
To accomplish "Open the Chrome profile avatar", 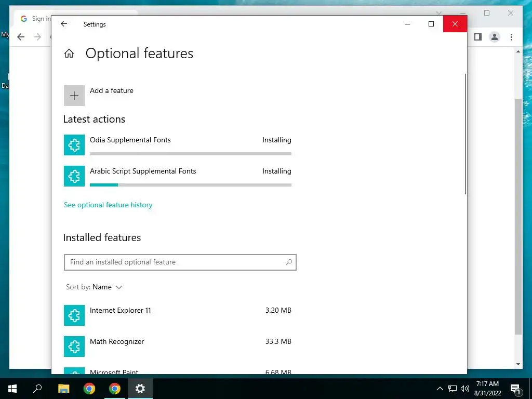I will pyautogui.click(x=495, y=37).
